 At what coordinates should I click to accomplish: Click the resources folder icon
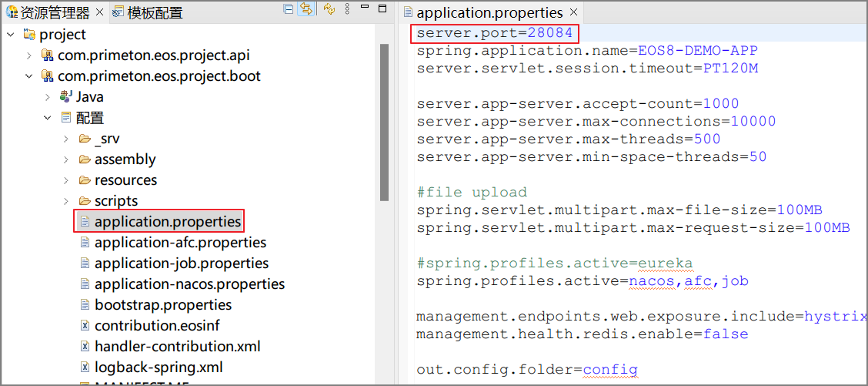click(x=85, y=180)
